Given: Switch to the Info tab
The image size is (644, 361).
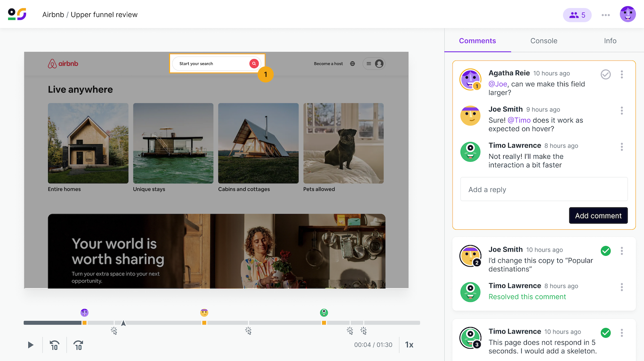Looking at the screenshot, I should [x=610, y=41].
